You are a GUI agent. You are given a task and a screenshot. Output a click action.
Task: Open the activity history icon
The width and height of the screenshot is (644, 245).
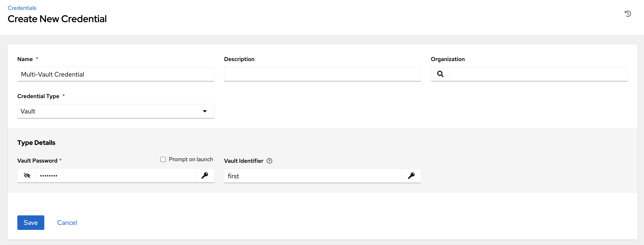click(x=628, y=13)
